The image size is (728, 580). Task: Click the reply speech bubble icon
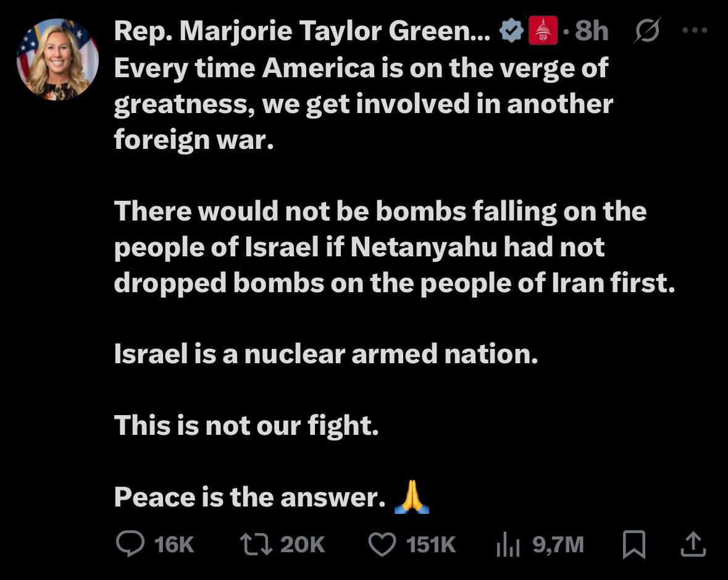click(130, 544)
